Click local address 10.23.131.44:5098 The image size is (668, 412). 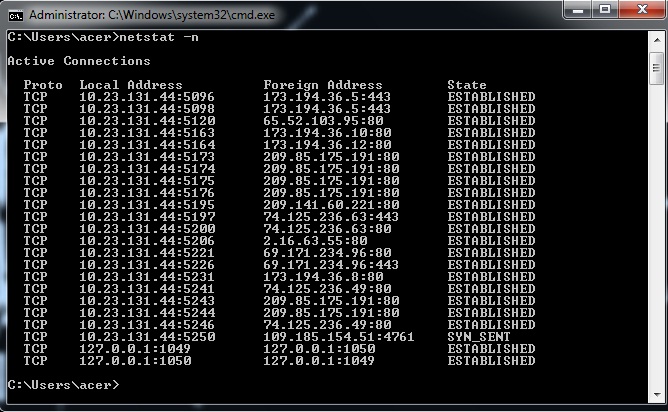[x=147, y=109]
